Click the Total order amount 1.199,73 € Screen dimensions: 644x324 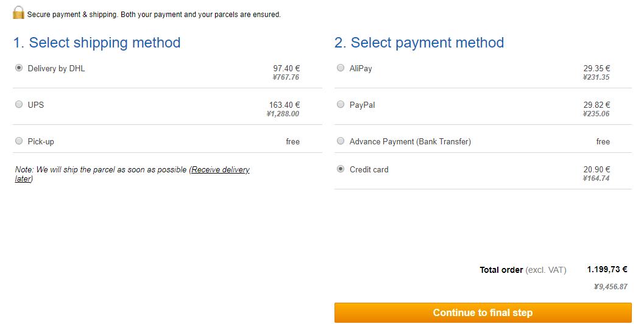coord(607,269)
